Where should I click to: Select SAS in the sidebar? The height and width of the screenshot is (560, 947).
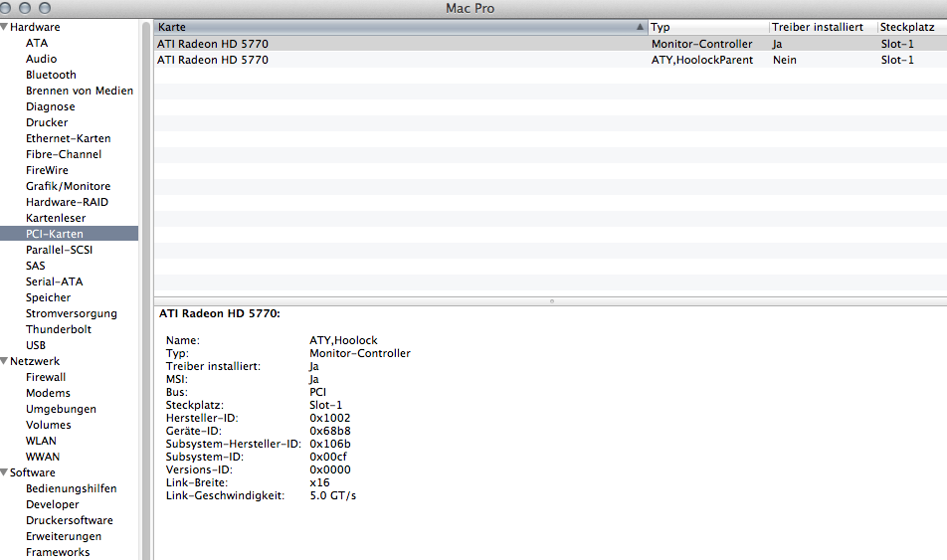click(x=35, y=266)
